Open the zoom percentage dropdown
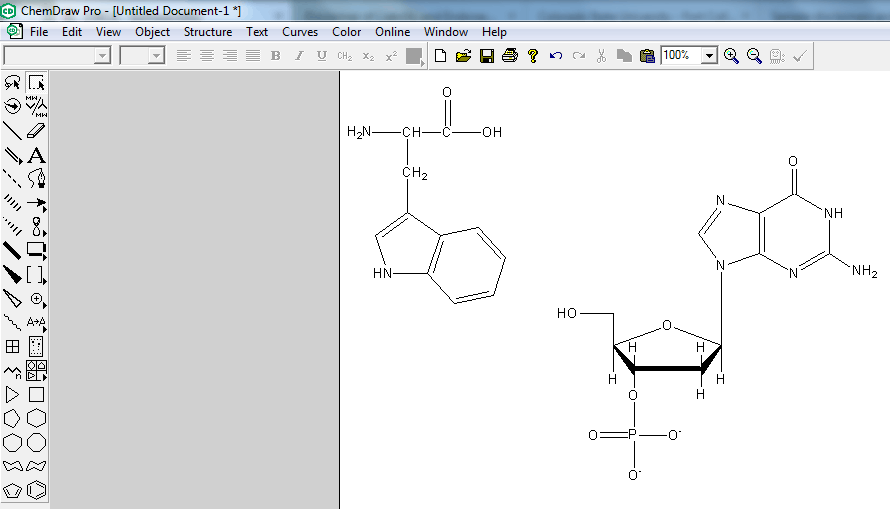 (709, 56)
